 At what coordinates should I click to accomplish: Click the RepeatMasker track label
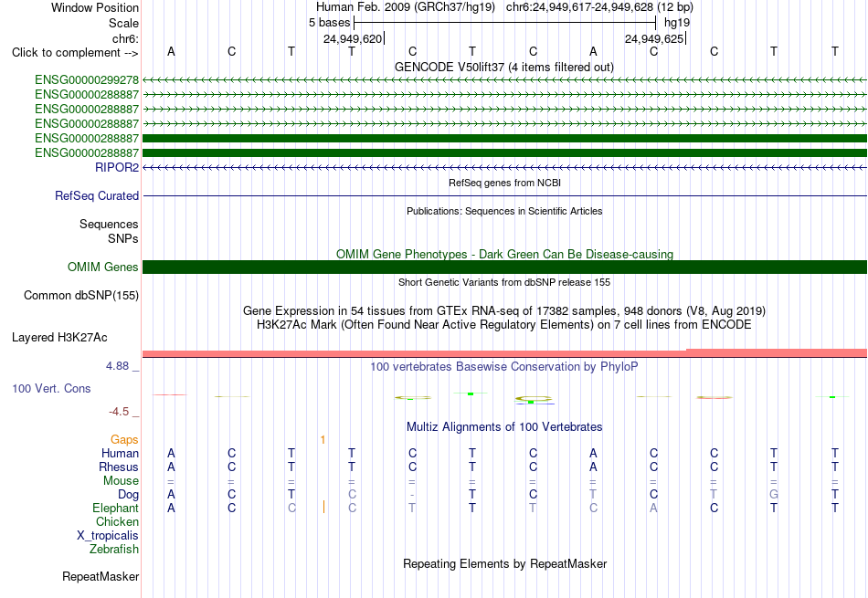(x=101, y=576)
